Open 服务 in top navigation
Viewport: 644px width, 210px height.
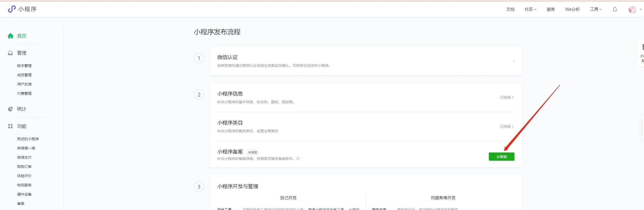point(551,9)
